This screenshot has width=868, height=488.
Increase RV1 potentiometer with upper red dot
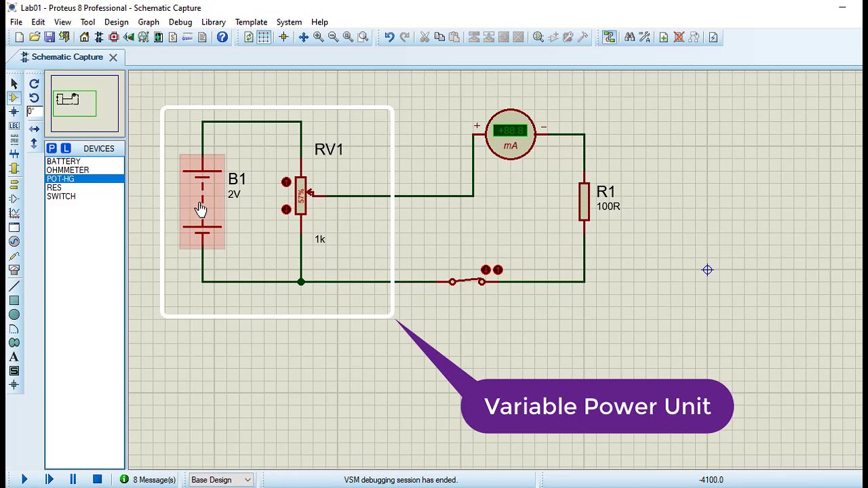coord(286,182)
